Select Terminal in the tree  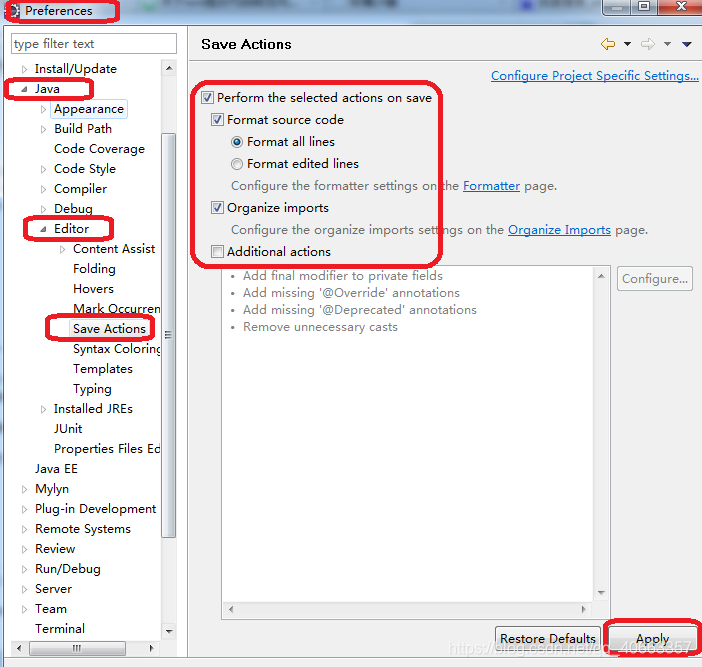click(x=60, y=629)
